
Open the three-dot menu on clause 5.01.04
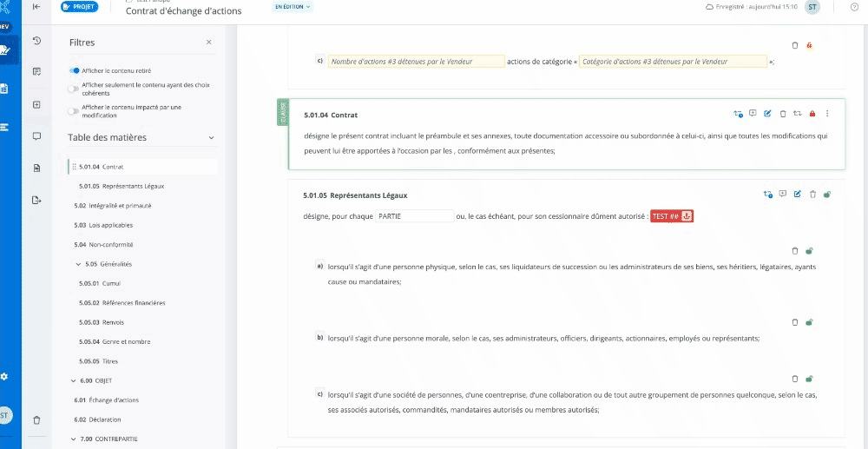pos(827,114)
